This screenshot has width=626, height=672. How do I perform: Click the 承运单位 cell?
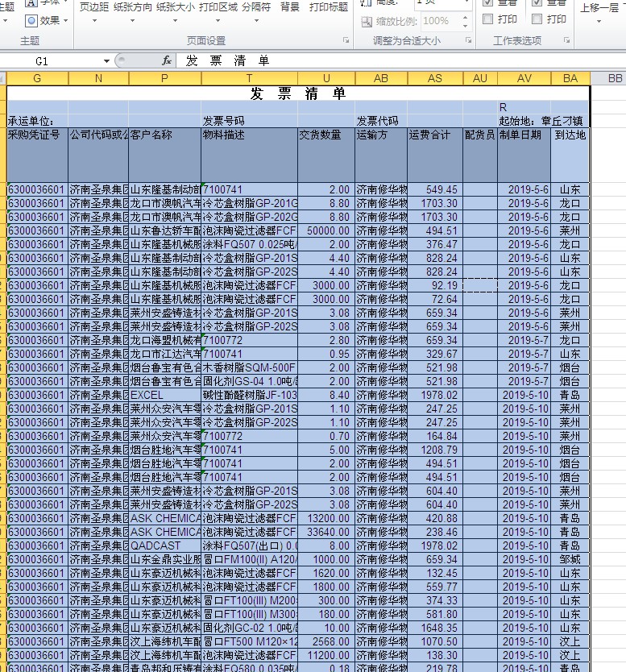tap(37, 121)
